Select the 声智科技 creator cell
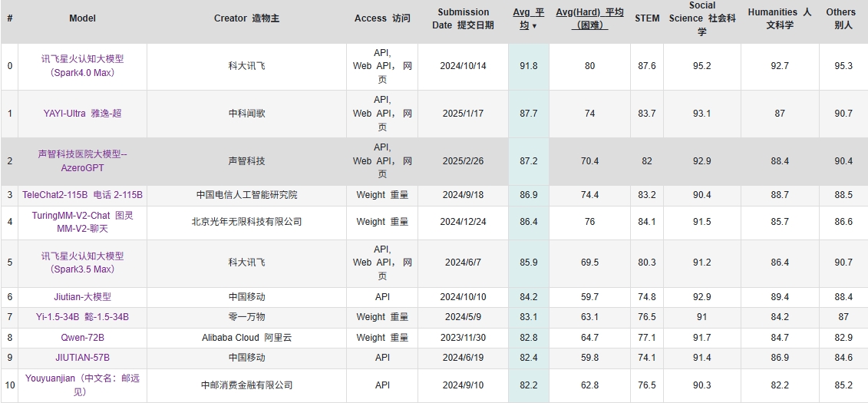 (x=247, y=161)
